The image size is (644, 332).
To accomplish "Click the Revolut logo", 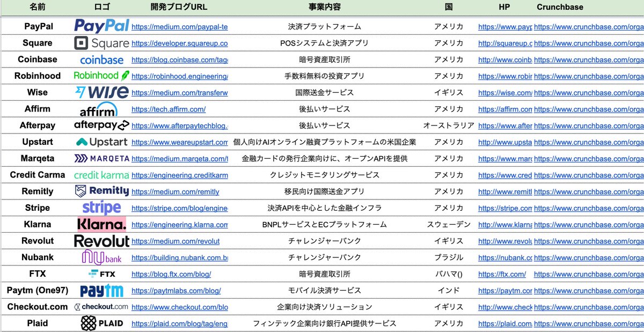I will click(102, 241).
